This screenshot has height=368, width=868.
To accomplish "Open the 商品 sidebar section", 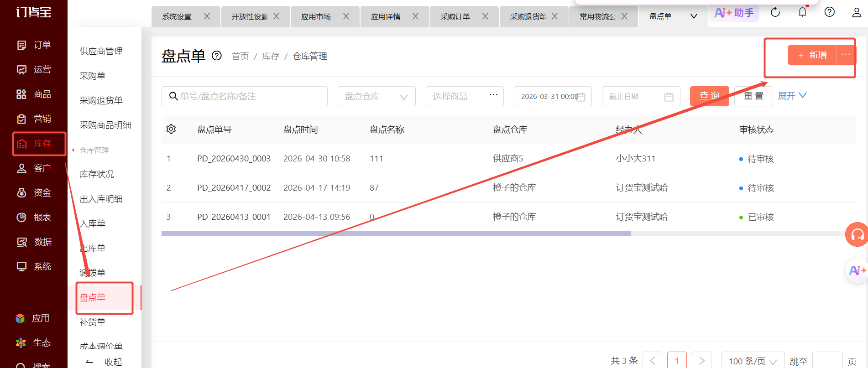I will 34,94.
